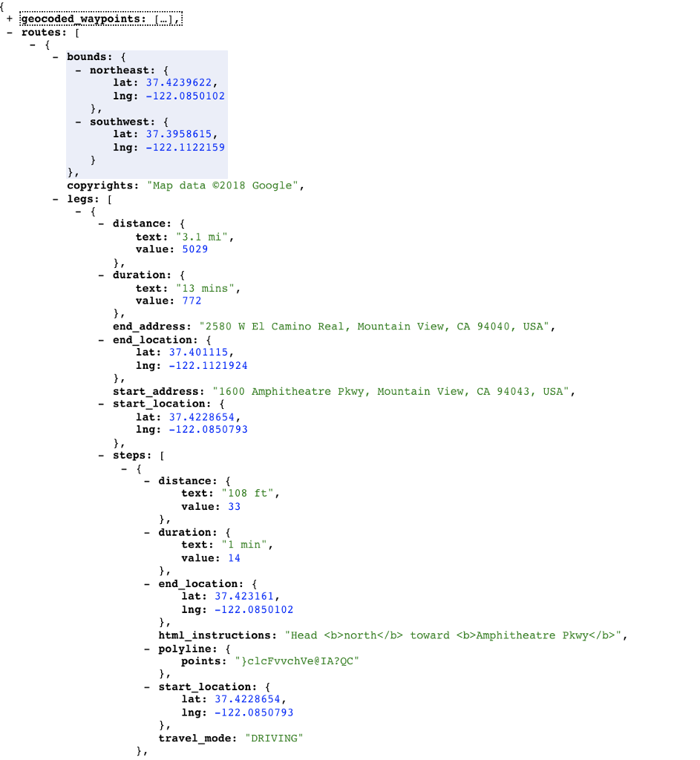Viewport: 700px width, 760px height.
Task: Collapse the start_location object
Action: [101, 404]
